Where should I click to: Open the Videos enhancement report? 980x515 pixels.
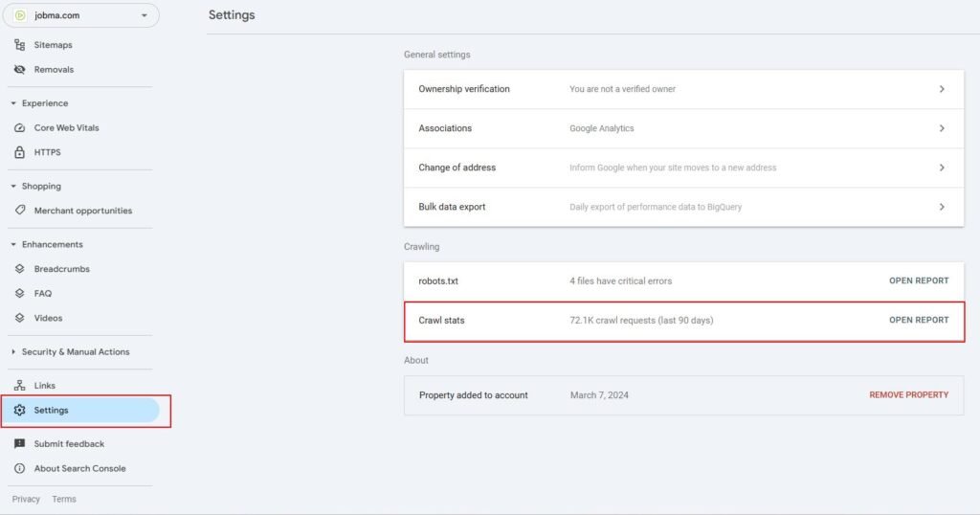(48, 318)
